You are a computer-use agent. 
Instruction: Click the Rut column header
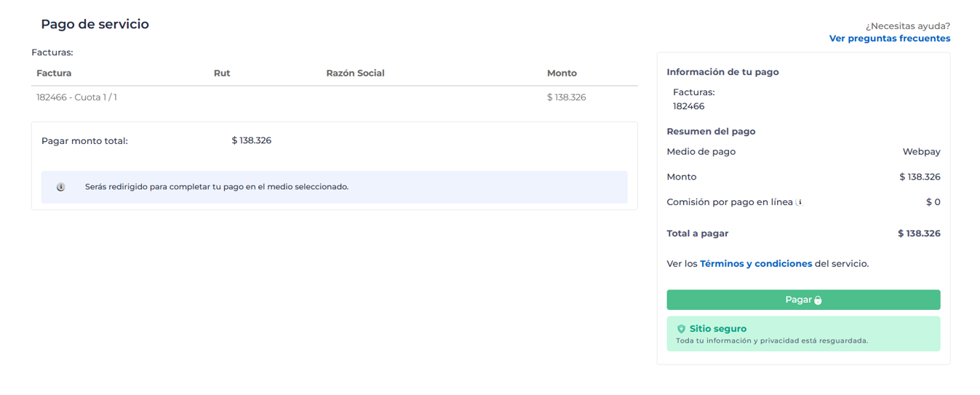click(222, 73)
